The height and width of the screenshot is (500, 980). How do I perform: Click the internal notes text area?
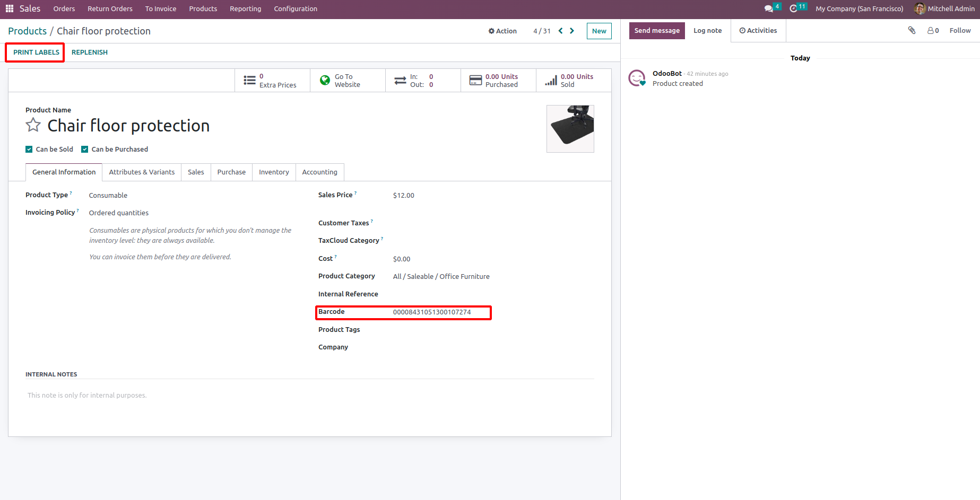(310, 396)
